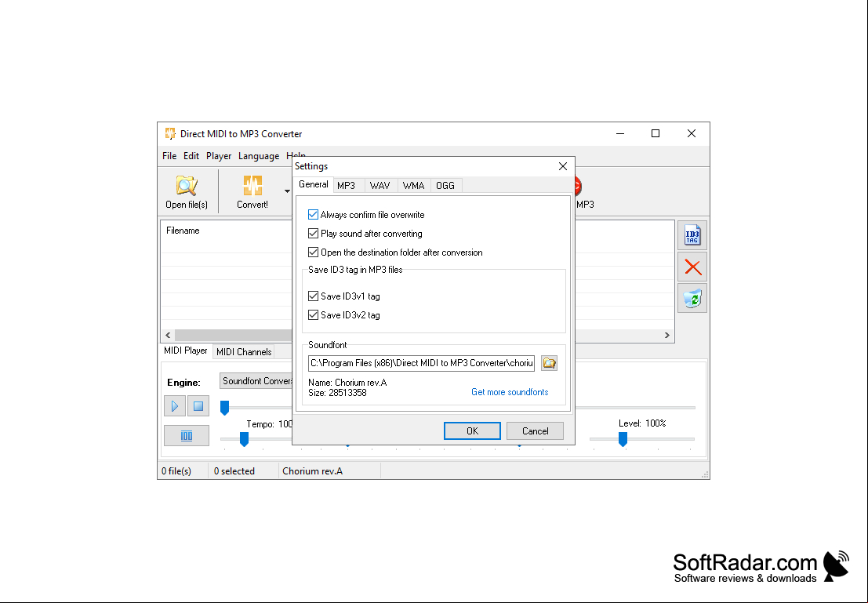Viewport: 868px width, 603px height.
Task: Open the Language menu
Action: (x=259, y=156)
